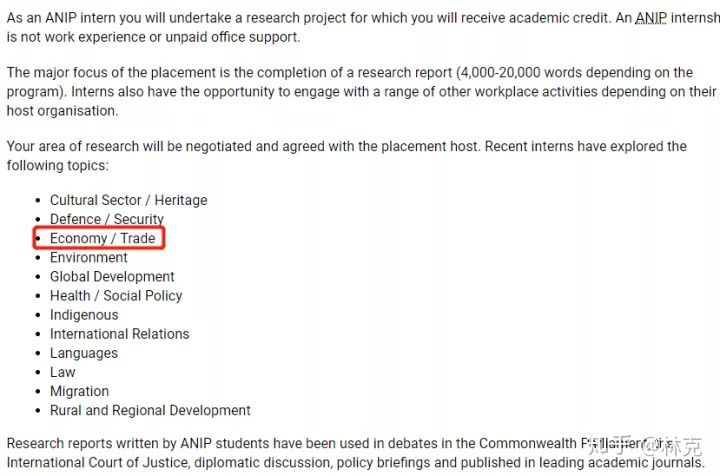Click the 'following topics:' text

click(x=58, y=165)
